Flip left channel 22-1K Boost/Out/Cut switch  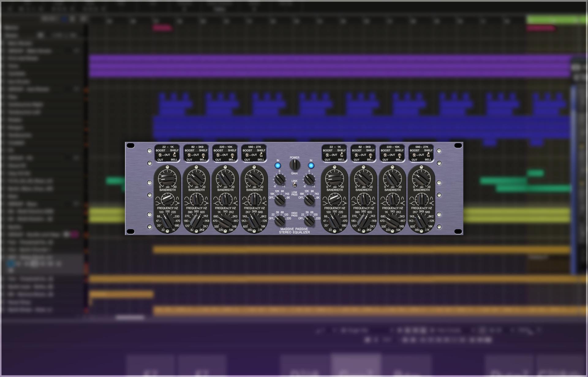pos(160,155)
